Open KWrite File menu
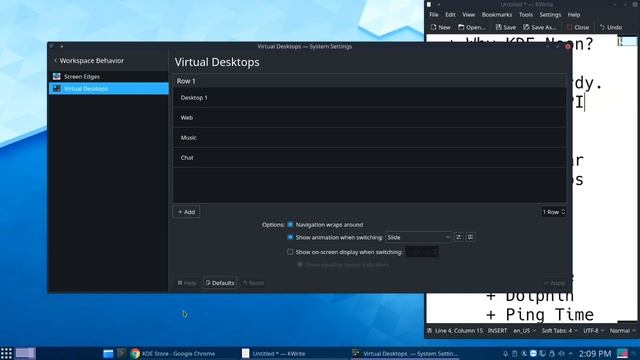Image resolution: width=640 pixels, height=360 pixels. (434, 15)
